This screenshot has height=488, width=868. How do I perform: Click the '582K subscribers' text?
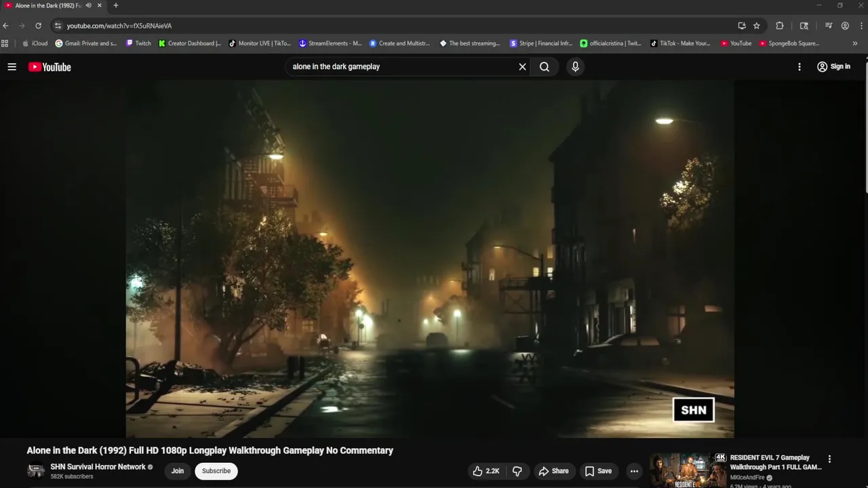[x=72, y=476]
